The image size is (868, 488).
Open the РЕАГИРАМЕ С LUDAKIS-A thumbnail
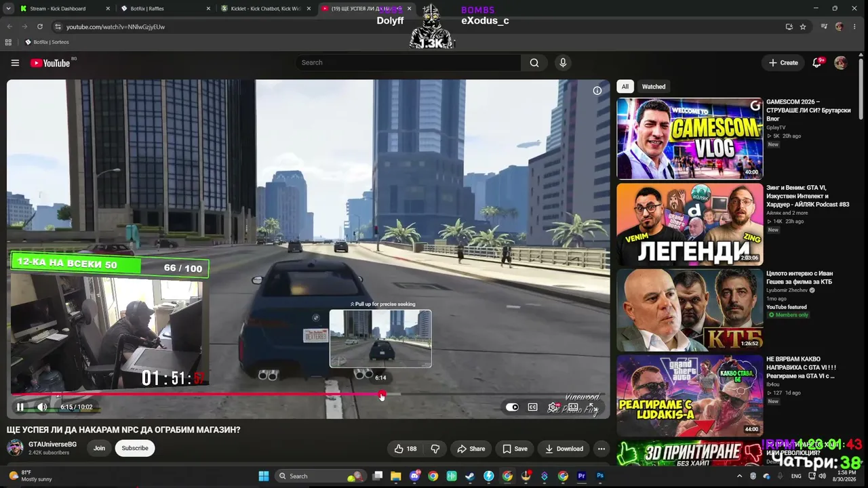690,396
